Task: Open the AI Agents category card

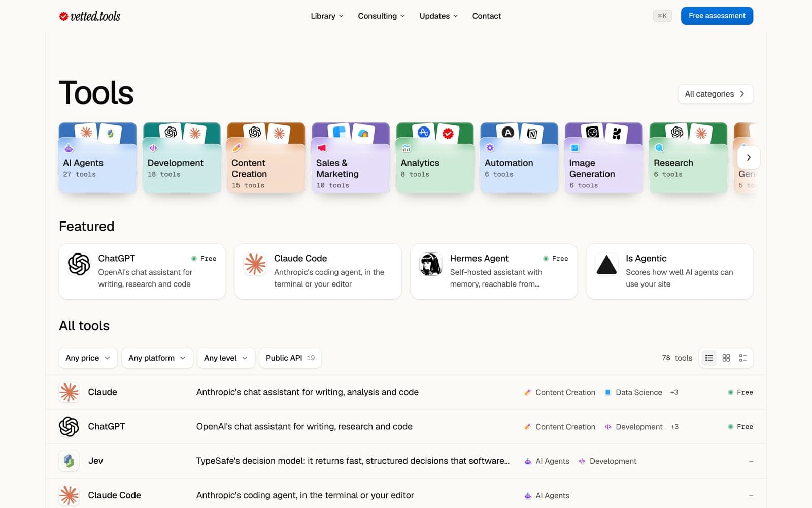Action: click(97, 158)
